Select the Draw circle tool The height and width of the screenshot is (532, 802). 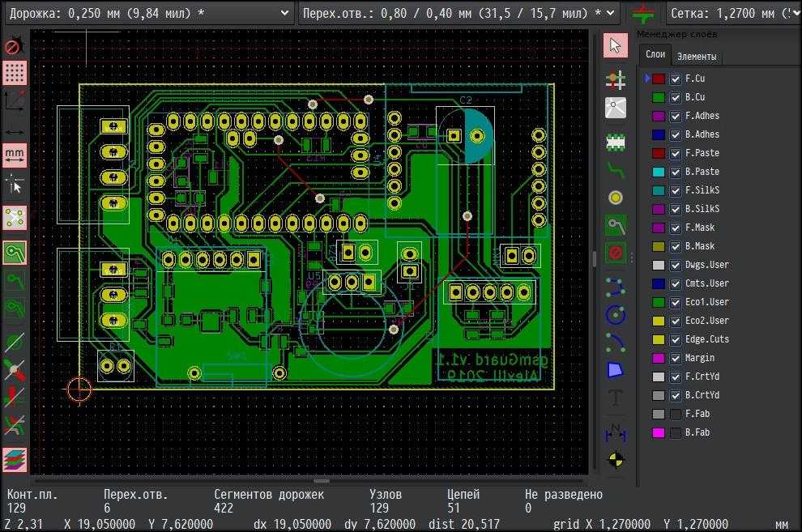click(616, 314)
